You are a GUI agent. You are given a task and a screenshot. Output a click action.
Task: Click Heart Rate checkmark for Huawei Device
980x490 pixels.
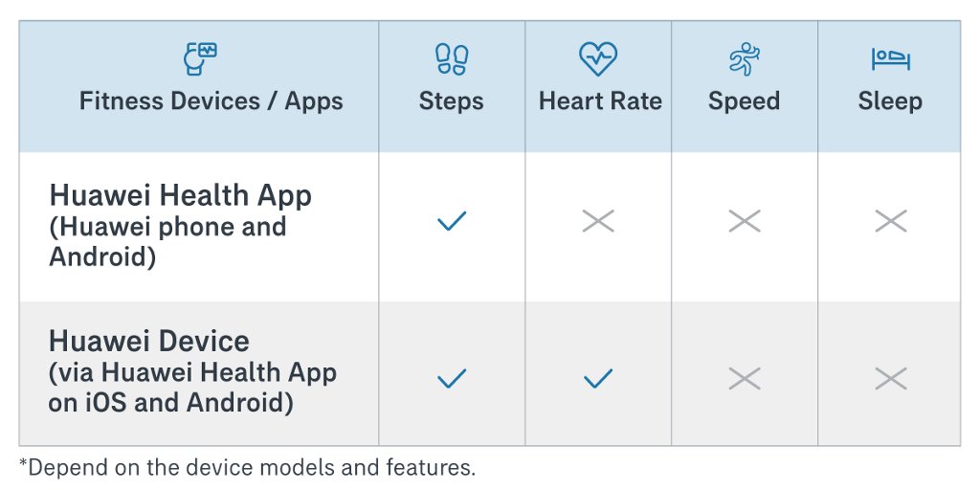click(x=598, y=379)
